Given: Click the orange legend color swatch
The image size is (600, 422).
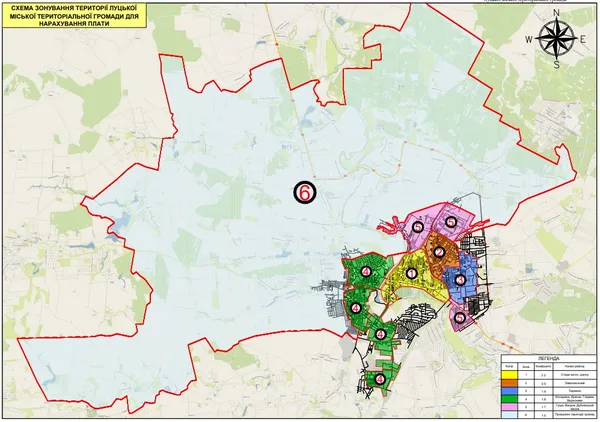Looking at the screenshot, I should pyautogui.click(x=509, y=383).
